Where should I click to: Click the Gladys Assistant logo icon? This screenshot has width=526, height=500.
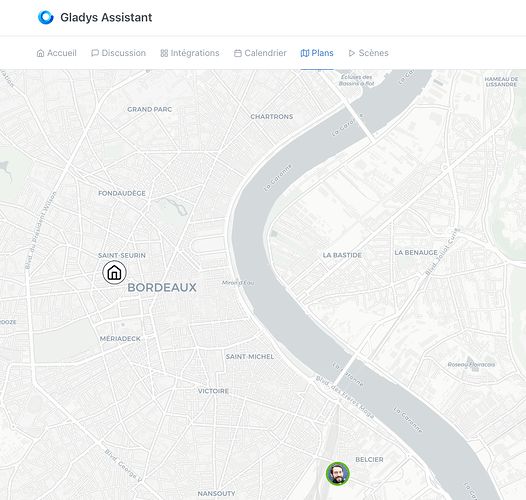46,17
